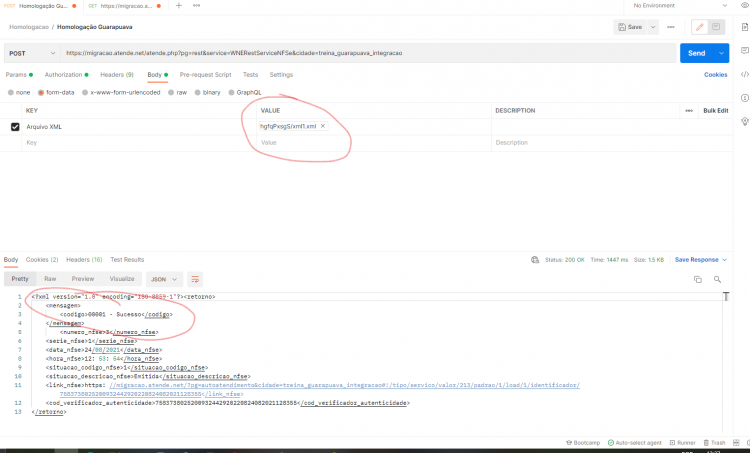Image resolution: width=750 pixels, height=453 pixels.
Task: Open Documentation panel in right sidebar
Action: pyautogui.click(x=745, y=27)
